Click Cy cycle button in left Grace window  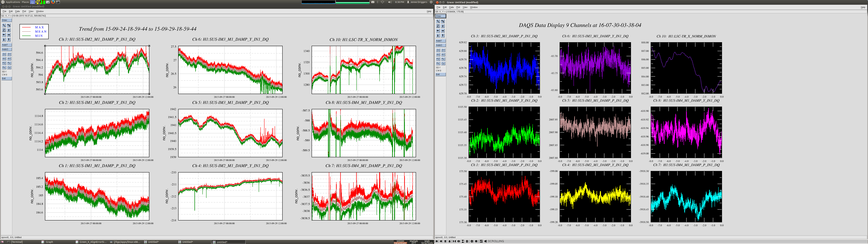pyautogui.click(x=9, y=67)
